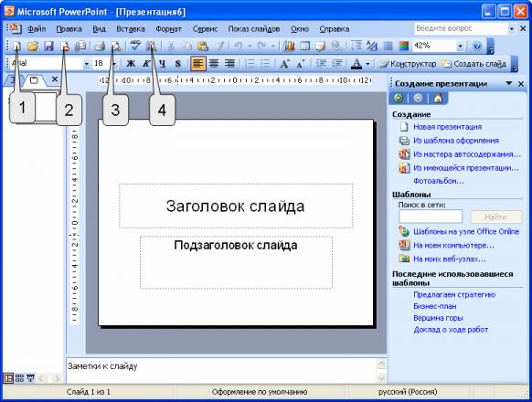The width and height of the screenshot is (532, 402).
Task: Open Formatting toolbar options arrow
Action: click(x=515, y=64)
